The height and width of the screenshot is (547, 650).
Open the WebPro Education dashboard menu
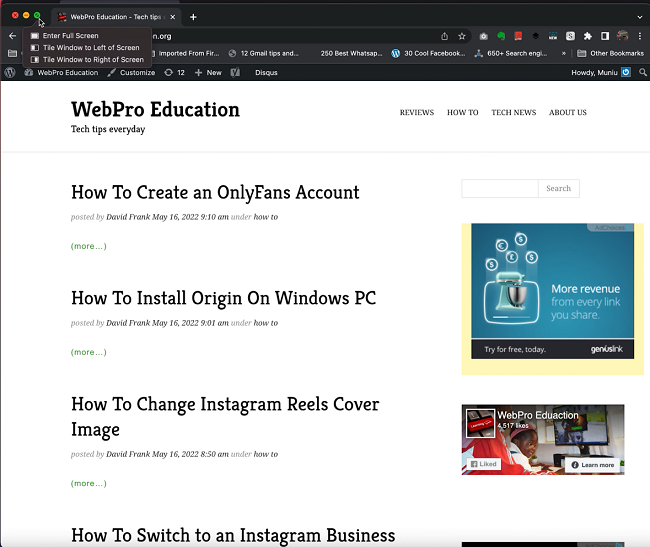[61, 73]
